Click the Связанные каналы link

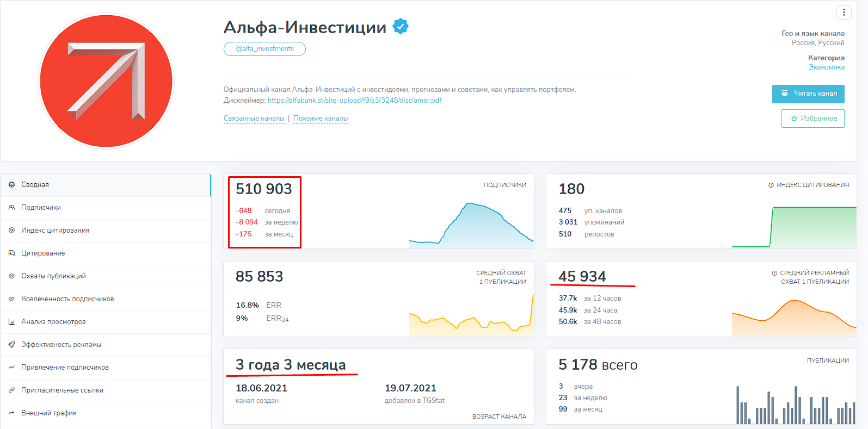pyautogui.click(x=254, y=119)
